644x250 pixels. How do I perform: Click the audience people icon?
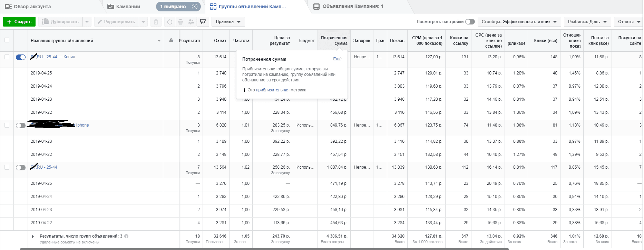click(191, 22)
